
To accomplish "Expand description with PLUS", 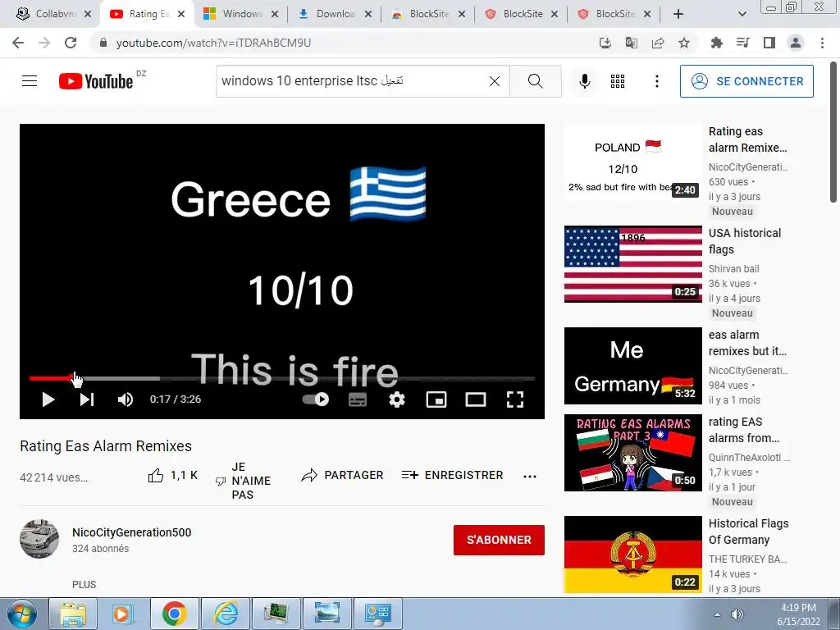I will (x=84, y=584).
